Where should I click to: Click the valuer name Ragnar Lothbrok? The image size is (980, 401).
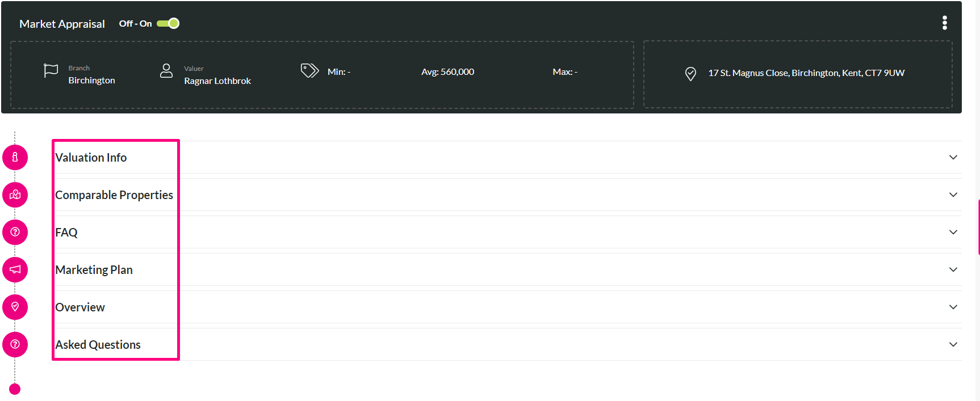tap(217, 81)
